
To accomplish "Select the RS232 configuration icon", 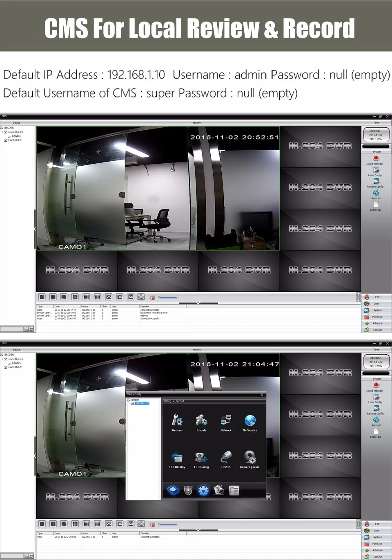I will click(x=226, y=459).
